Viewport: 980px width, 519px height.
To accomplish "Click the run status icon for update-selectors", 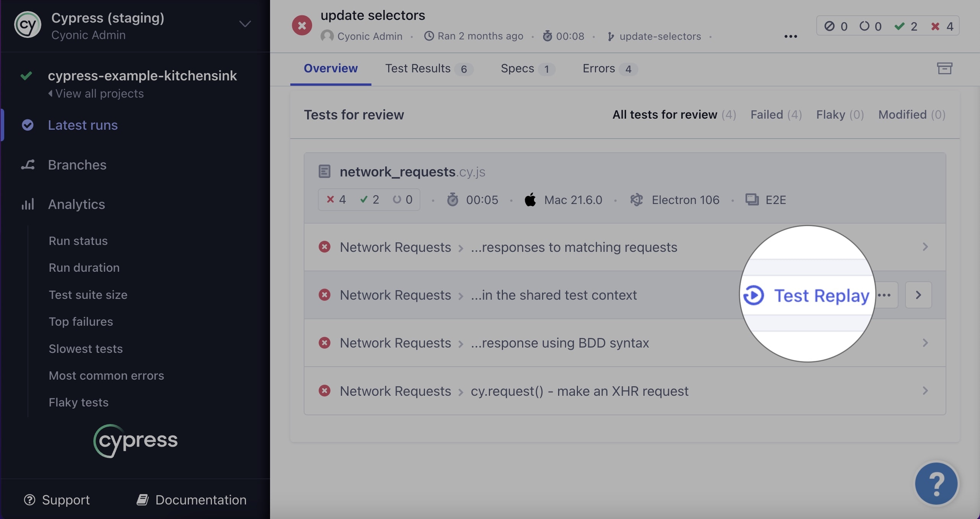I will (x=301, y=24).
